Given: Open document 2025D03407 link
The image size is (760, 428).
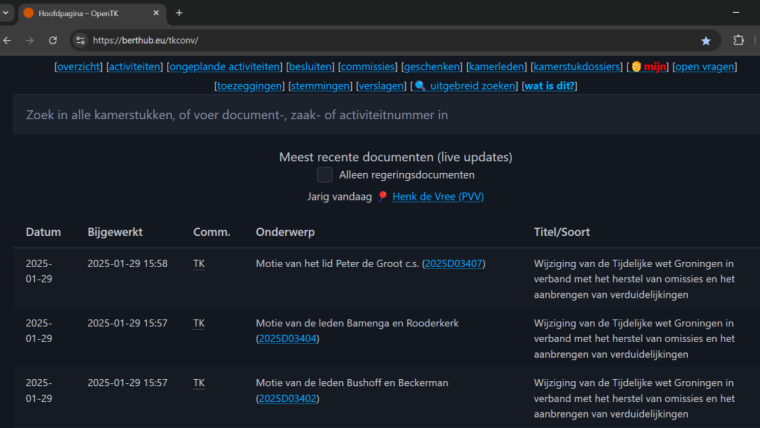Looking at the screenshot, I should 454,264.
